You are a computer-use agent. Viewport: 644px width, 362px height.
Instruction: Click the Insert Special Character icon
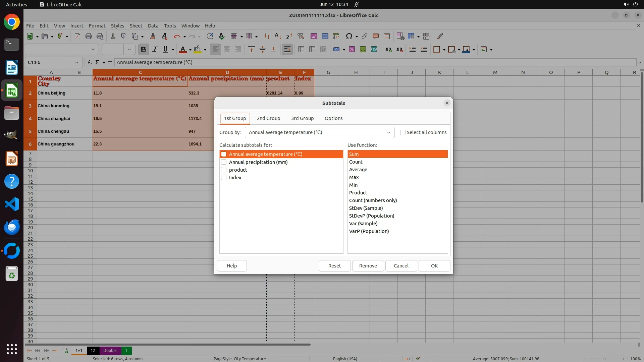click(x=349, y=36)
